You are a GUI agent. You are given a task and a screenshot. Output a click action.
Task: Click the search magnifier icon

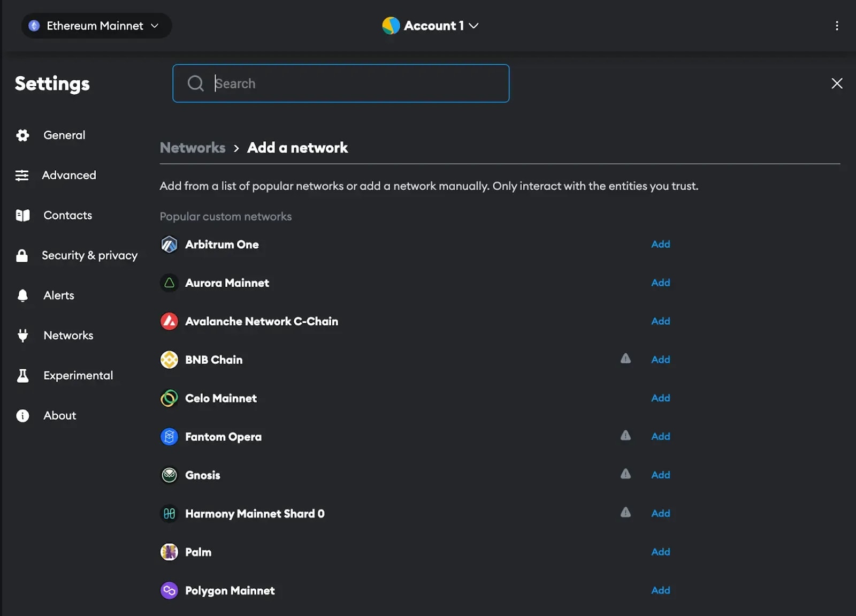click(196, 83)
